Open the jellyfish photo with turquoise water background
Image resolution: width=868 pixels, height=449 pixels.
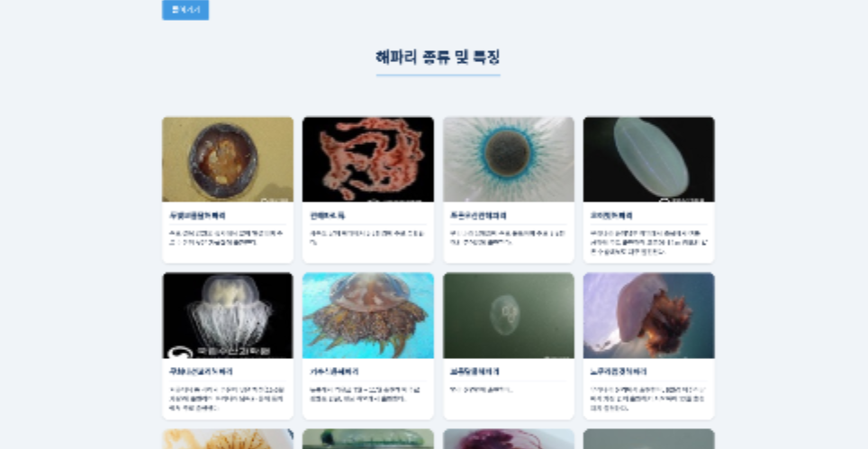tap(368, 315)
